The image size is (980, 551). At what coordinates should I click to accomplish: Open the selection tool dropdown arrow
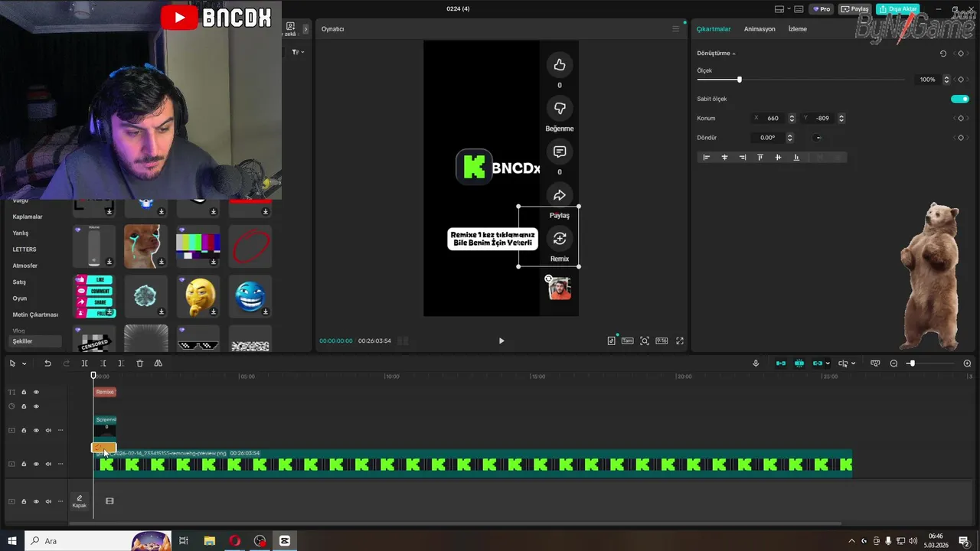tap(24, 364)
